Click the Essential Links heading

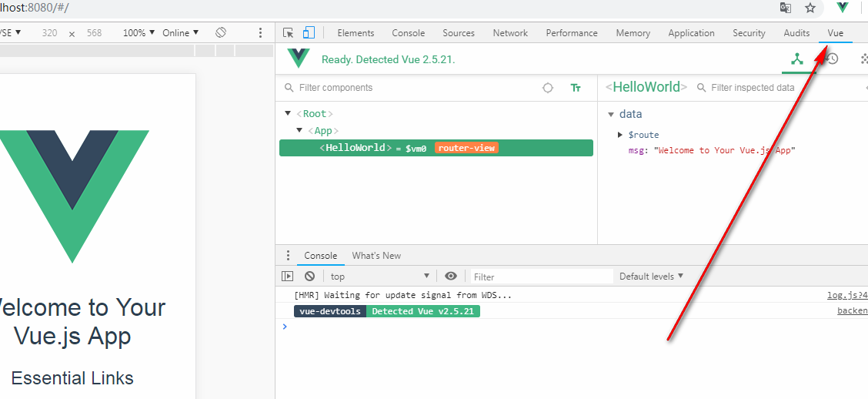click(x=72, y=378)
